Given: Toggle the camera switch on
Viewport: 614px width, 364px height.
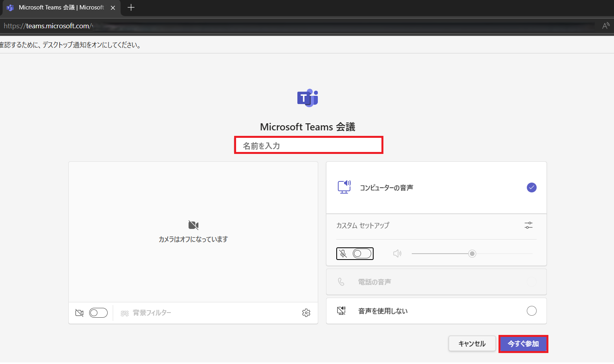Looking at the screenshot, I should pos(98,313).
